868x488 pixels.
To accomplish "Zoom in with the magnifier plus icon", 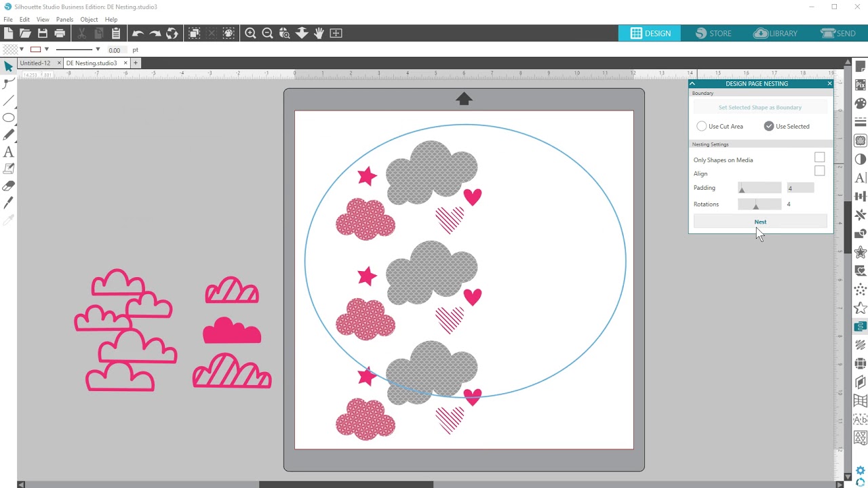I will coord(250,33).
